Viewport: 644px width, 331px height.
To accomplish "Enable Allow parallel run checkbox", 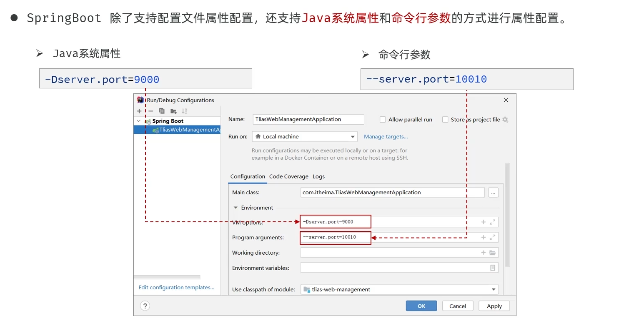I will coord(383,120).
